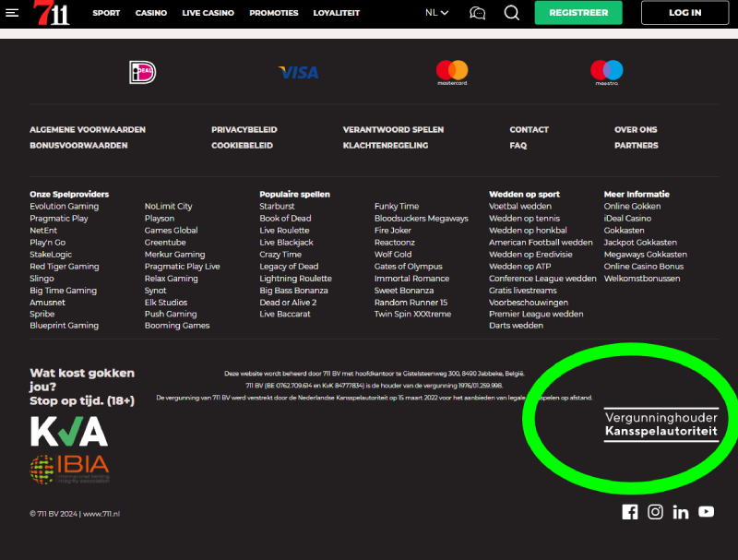Open the Over Ons link
738x560 pixels.
coord(636,129)
